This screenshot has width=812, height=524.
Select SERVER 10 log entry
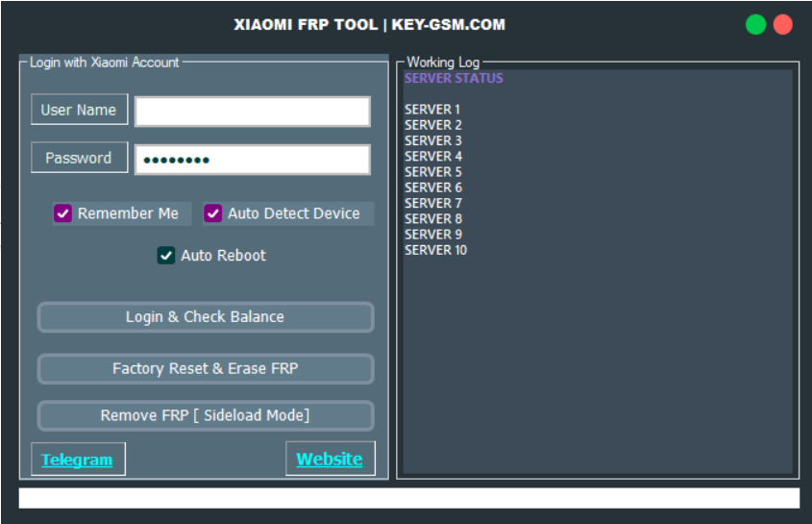coord(435,250)
